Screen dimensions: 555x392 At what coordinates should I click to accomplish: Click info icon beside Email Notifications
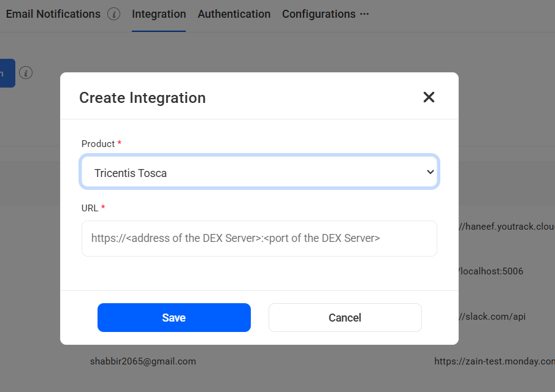pos(113,14)
